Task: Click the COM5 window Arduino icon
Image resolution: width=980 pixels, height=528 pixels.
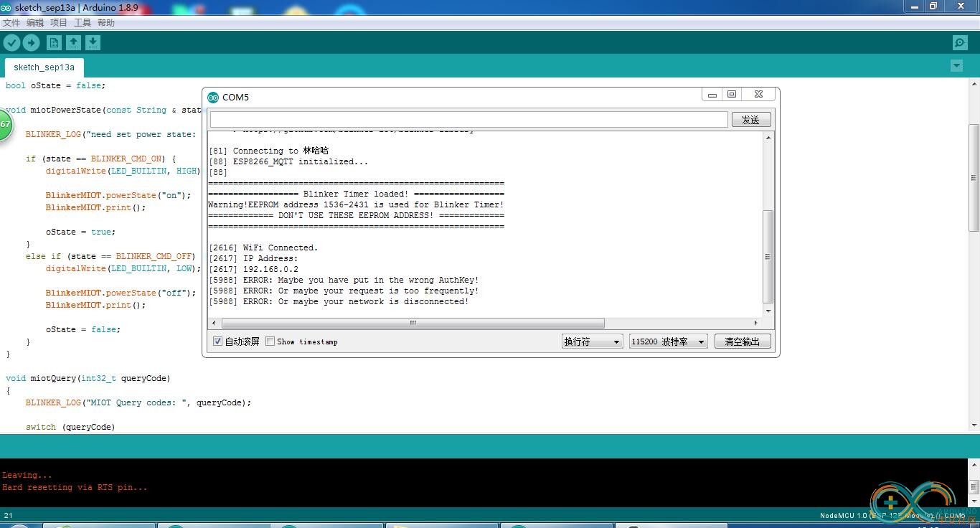Action: 212,98
